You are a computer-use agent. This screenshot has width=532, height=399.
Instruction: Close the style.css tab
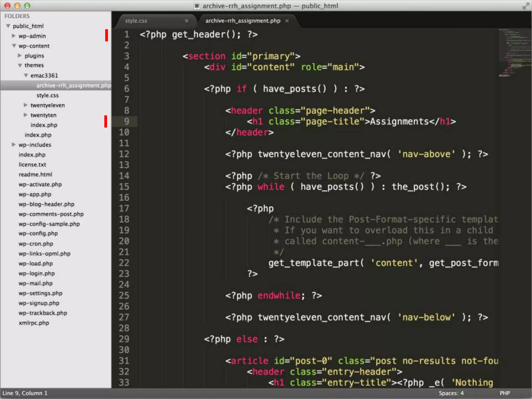click(187, 21)
